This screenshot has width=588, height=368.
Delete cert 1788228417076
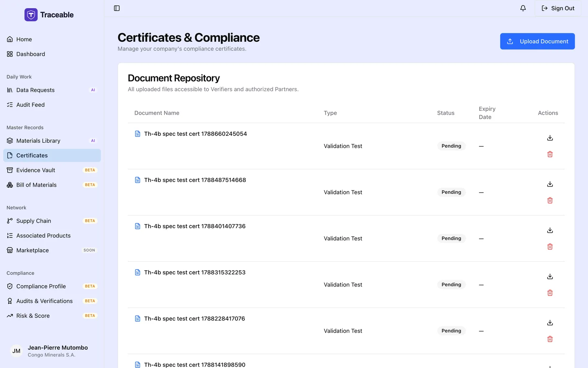tap(550, 339)
